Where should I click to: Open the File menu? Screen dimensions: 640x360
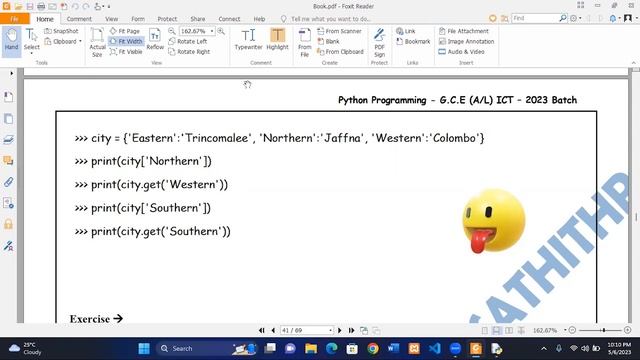tap(14, 19)
